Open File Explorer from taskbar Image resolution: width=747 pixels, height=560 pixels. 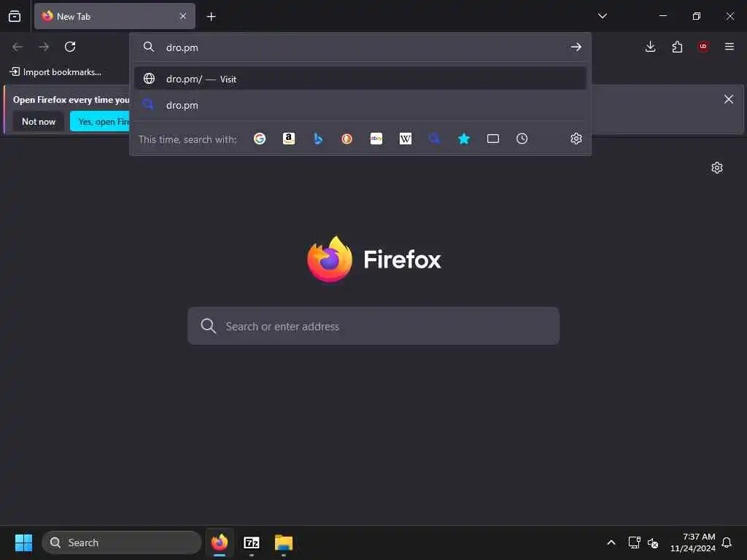coord(284,542)
